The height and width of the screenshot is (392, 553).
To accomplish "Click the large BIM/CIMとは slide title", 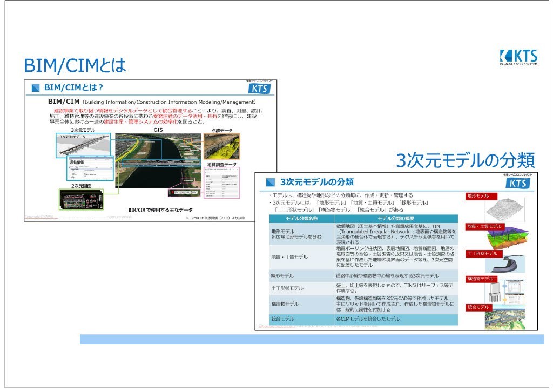I will 75,66.
